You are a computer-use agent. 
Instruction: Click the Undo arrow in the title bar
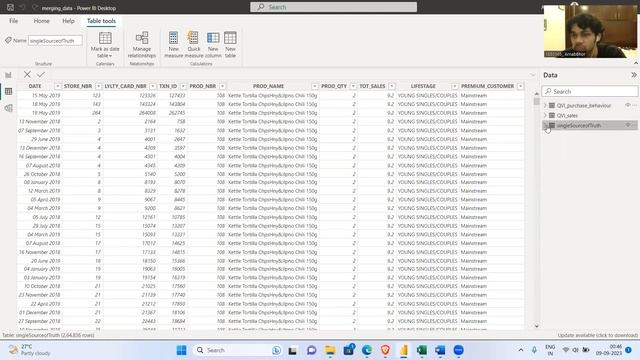22,7
